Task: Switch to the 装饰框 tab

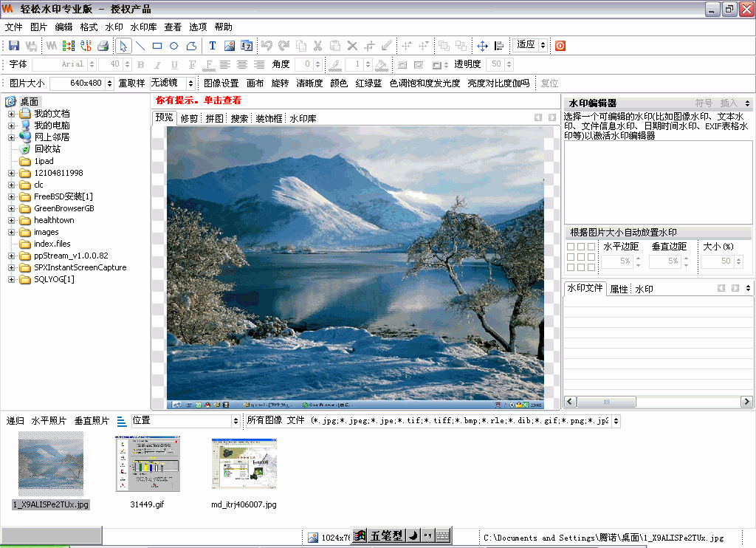Action: 269,119
